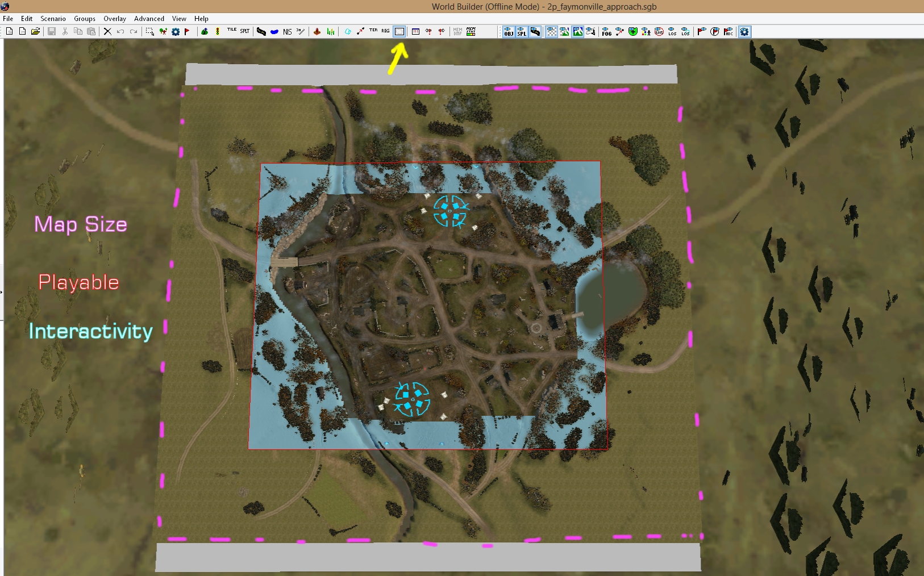Click the dotted grid window icon

415,31
